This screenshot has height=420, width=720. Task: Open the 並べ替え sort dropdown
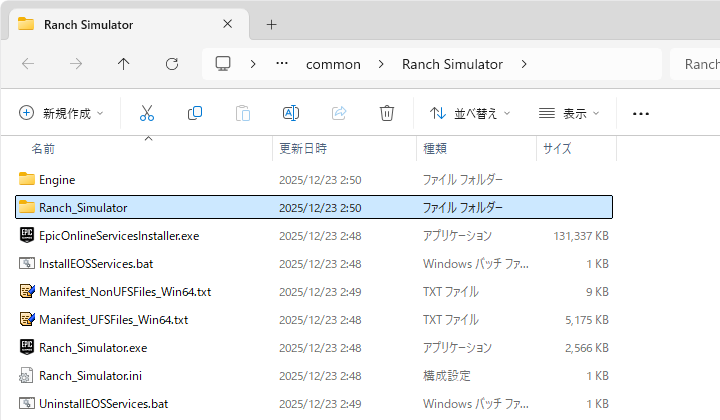point(470,113)
